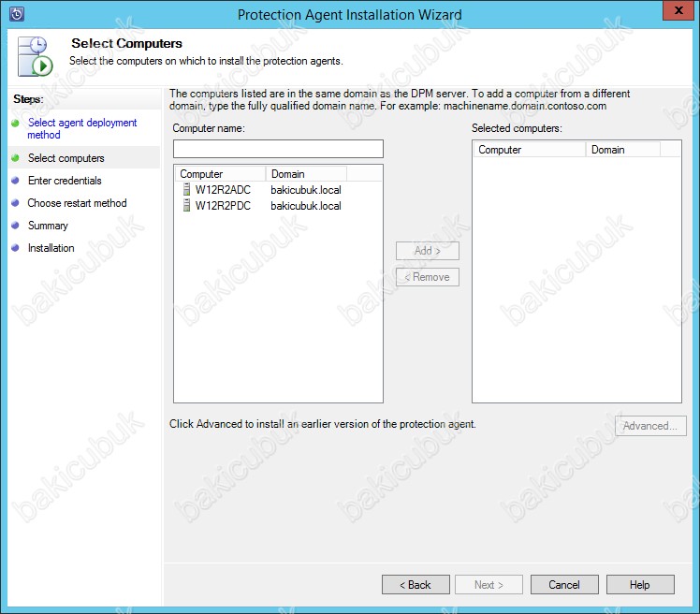Go to the Choose restart method step
The width and height of the screenshot is (700, 614).
[78, 203]
